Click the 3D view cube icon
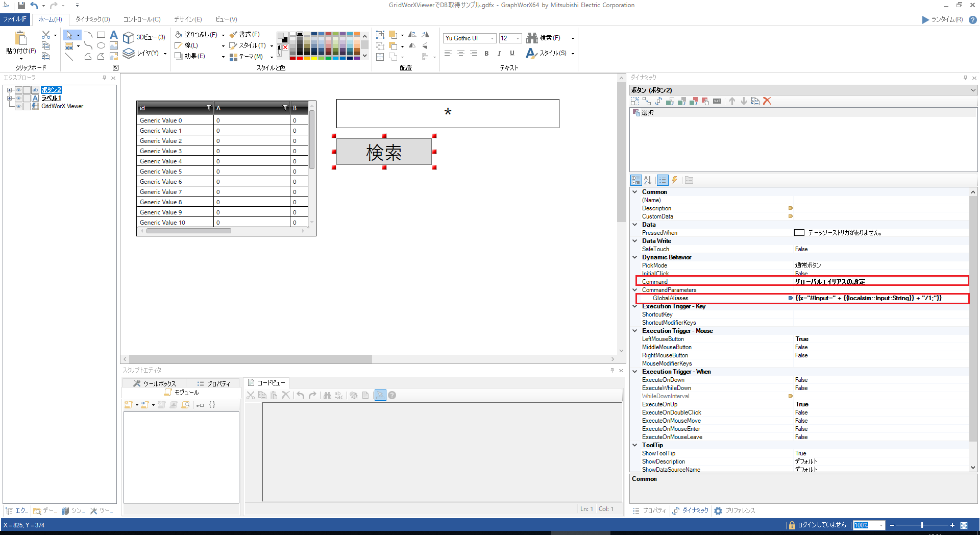Viewport: 980px width, 535px height. [129, 38]
